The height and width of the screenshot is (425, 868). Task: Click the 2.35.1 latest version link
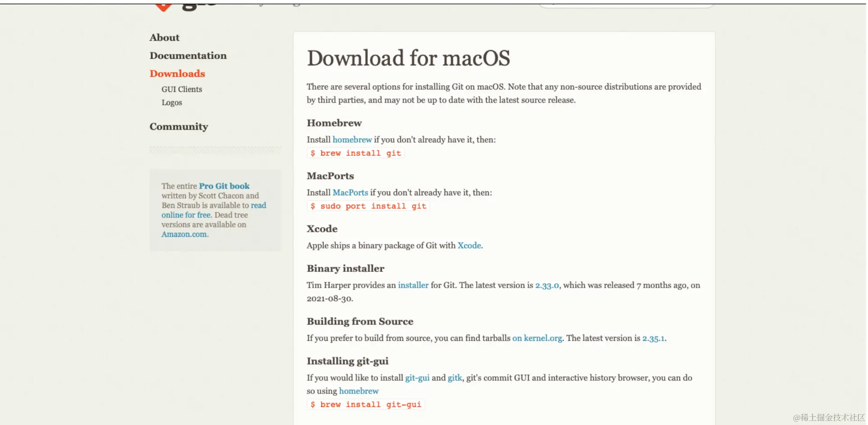[x=653, y=338]
